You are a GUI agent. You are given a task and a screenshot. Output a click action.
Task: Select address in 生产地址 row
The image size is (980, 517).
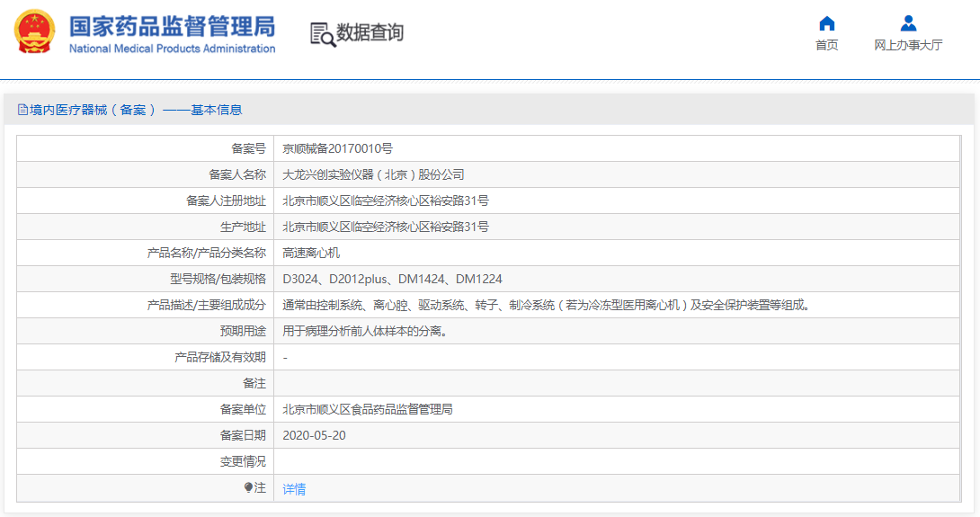pyautogui.click(x=386, y=227)
